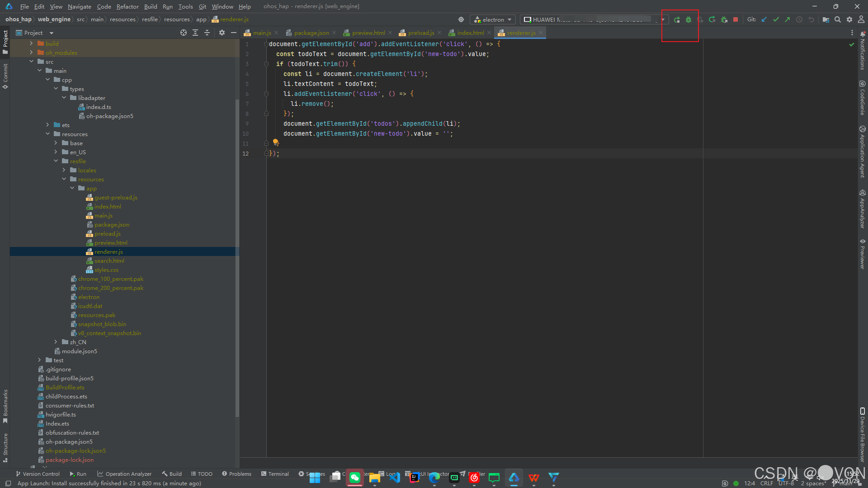
Task: Collapse the cpp folder
Action: (48, 80)
